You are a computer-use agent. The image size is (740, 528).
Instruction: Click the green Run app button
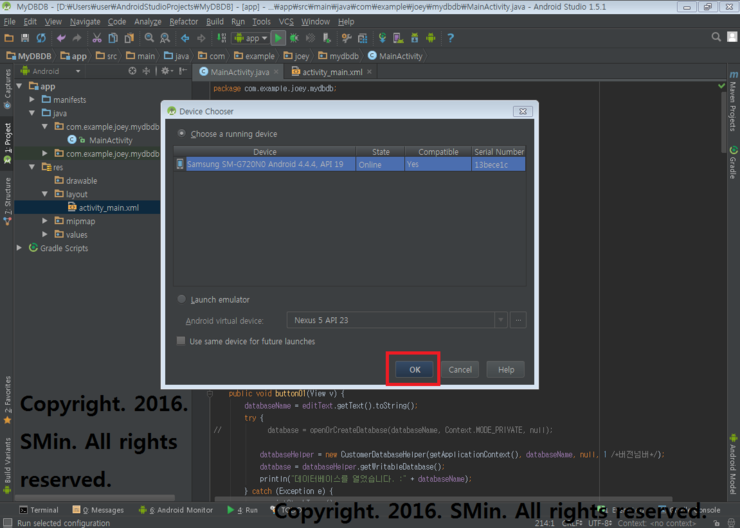(x=278, y=38)
